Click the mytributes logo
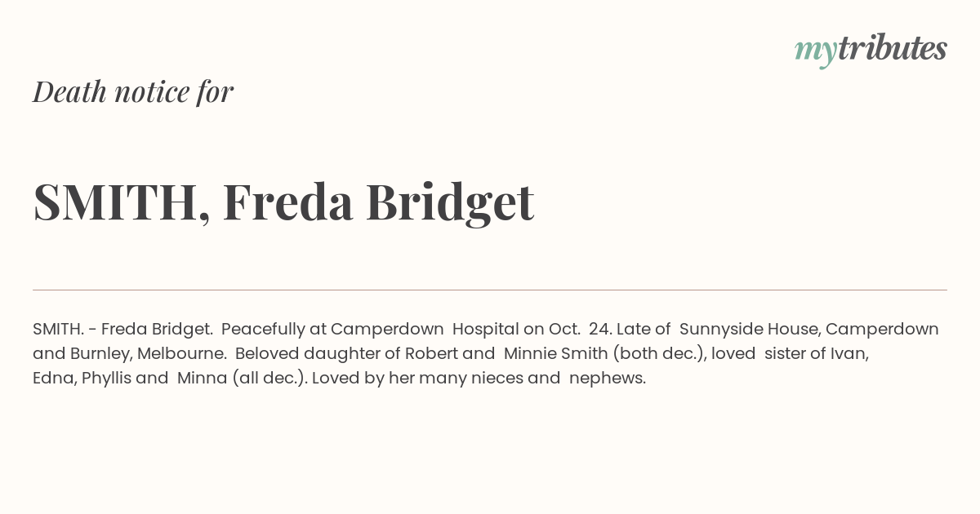Viewport: 980px width, 514px height. [x=871, y=50]
